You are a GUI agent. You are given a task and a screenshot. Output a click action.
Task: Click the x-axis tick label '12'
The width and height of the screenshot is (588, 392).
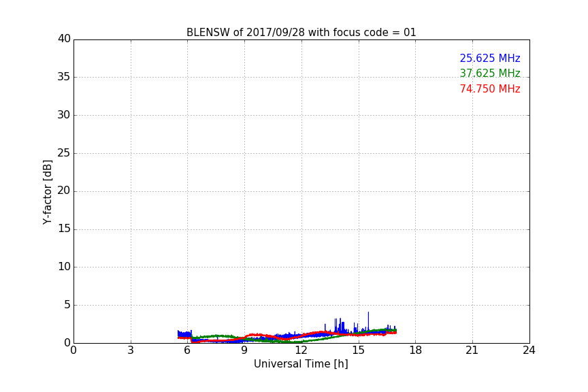point(301,350)
